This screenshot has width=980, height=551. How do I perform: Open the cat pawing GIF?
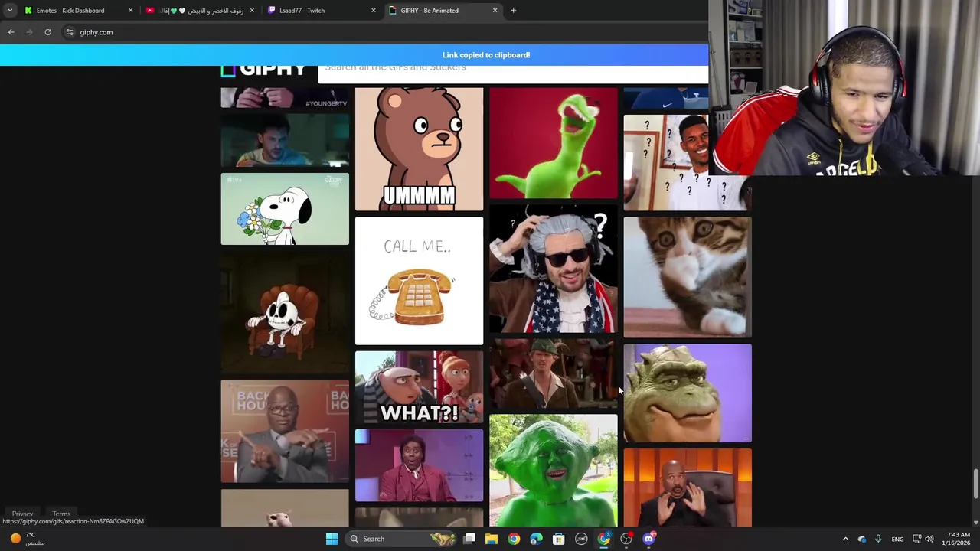point(688,277)
